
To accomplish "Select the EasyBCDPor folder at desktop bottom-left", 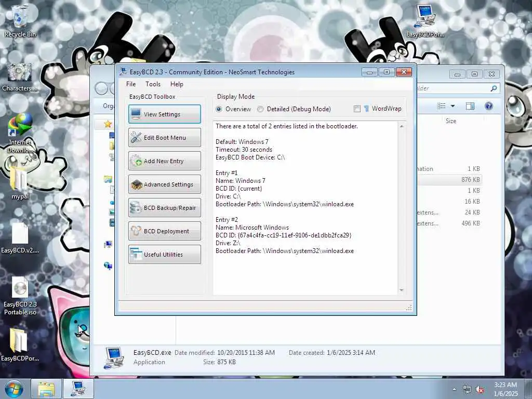I will [x=20, y=345].
